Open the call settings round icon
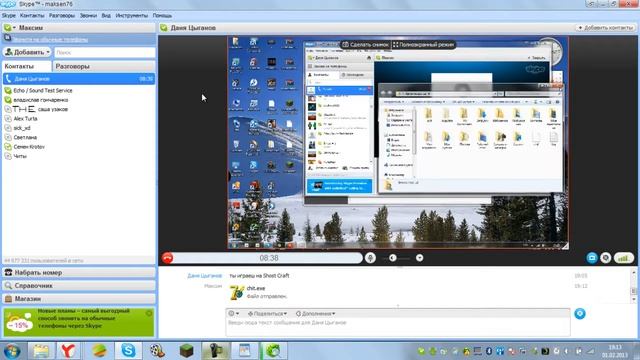The image size is (640, 360). [606, 258]
